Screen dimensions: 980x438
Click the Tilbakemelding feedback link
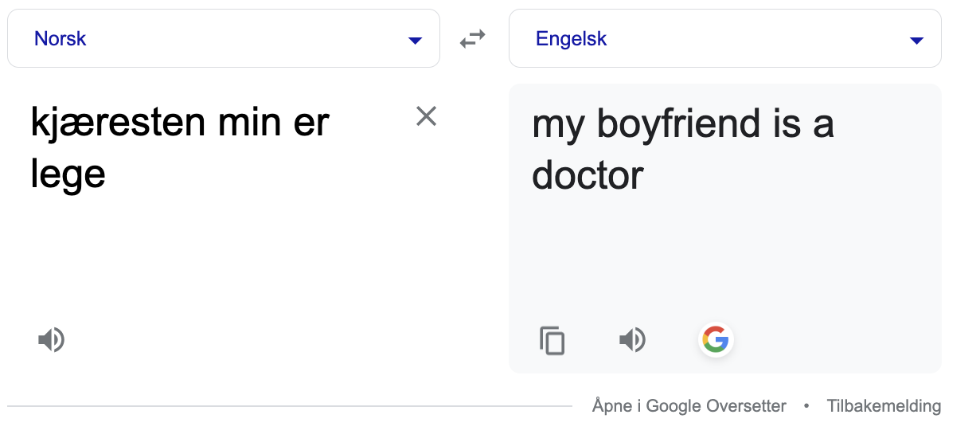[x=884, y=406]
